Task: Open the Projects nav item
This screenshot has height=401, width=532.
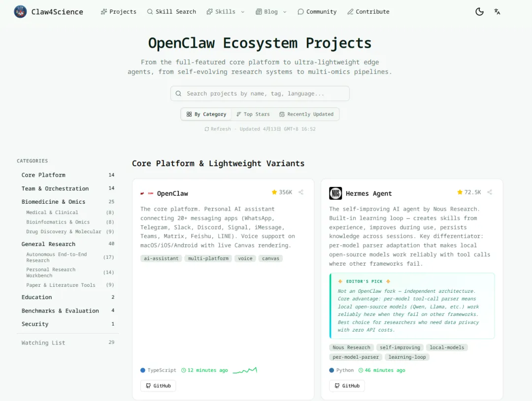Action: pos(118,11)
